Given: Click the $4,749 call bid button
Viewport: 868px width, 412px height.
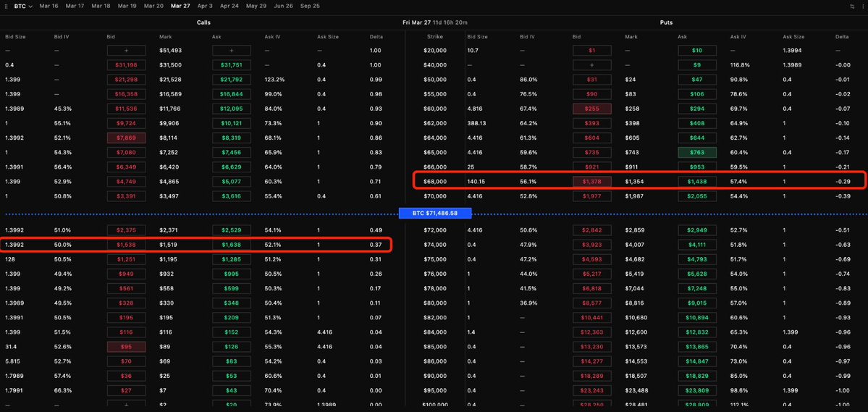Looking at the screenshot, I should tap(126, 182).
